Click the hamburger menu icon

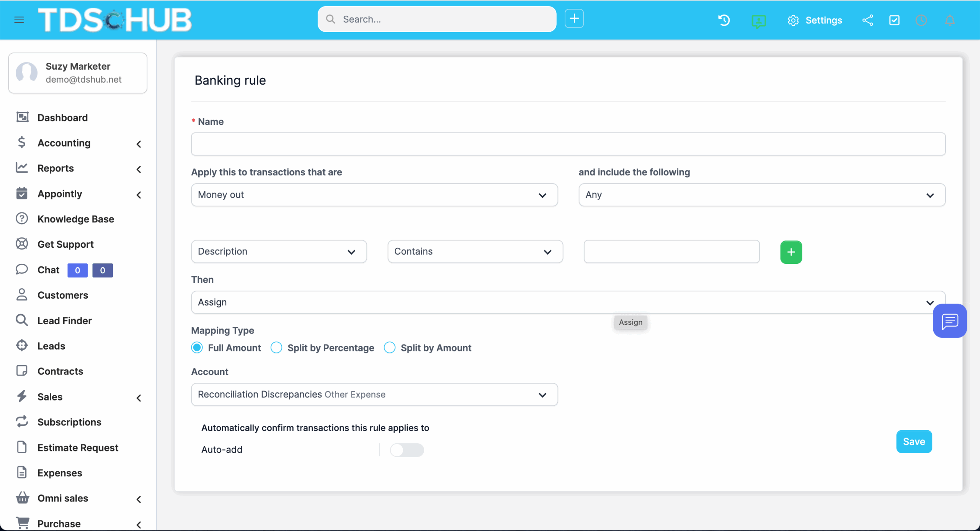click(19, 20)
